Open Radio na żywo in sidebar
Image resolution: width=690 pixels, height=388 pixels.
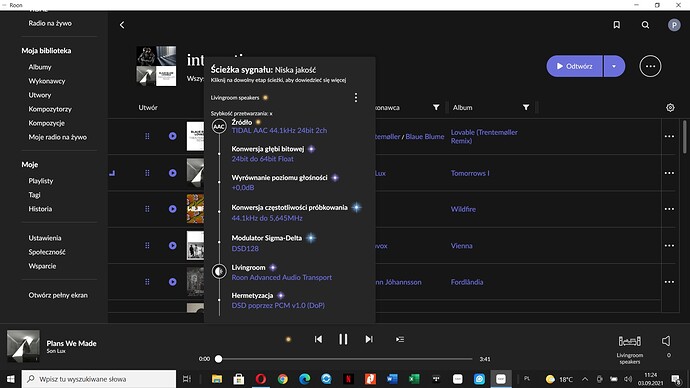click(x=50, y=23)
